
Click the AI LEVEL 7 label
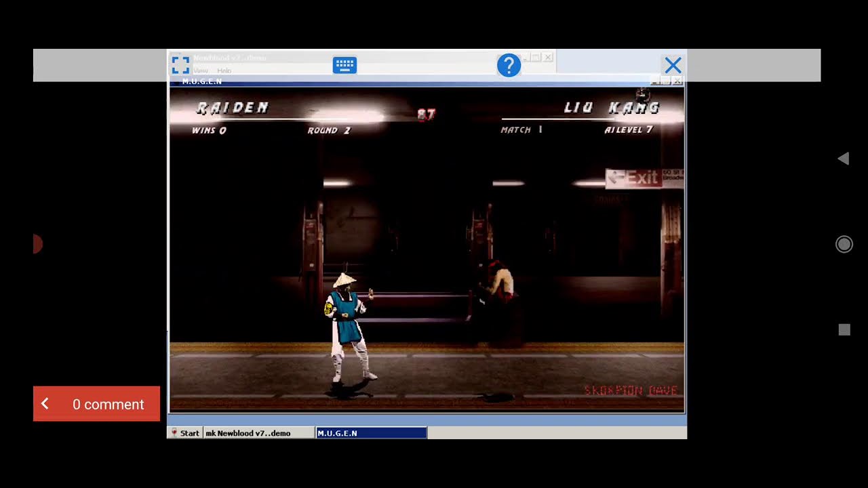[x=629, y=129]
